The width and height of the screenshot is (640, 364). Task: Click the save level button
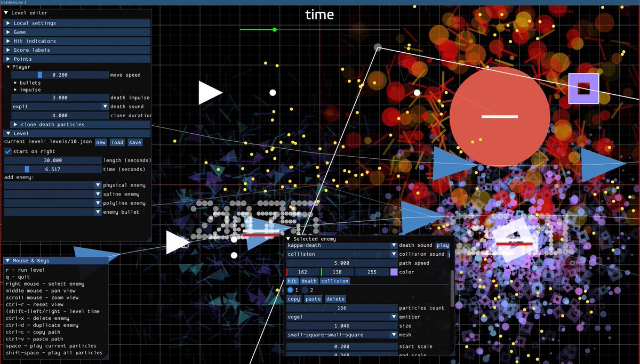[x=135, y=142]
